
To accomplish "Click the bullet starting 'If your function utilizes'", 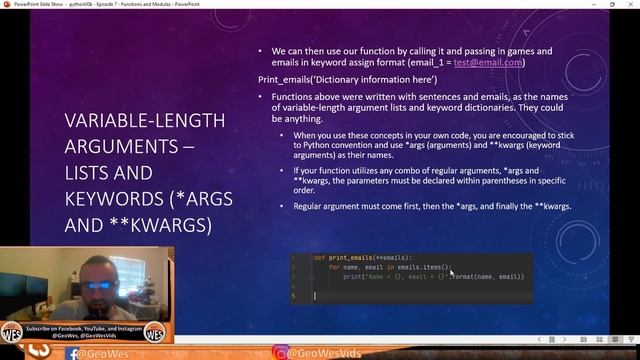I will point(429,180).
